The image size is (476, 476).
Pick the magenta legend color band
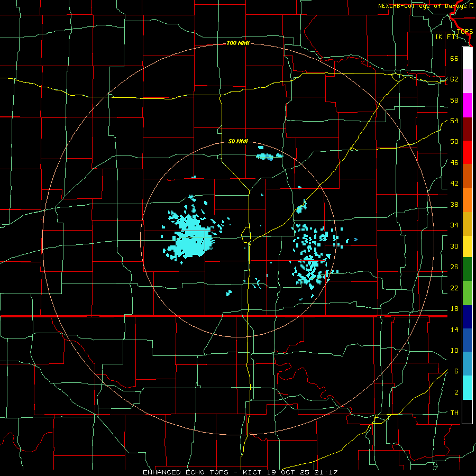click(467, 105)
